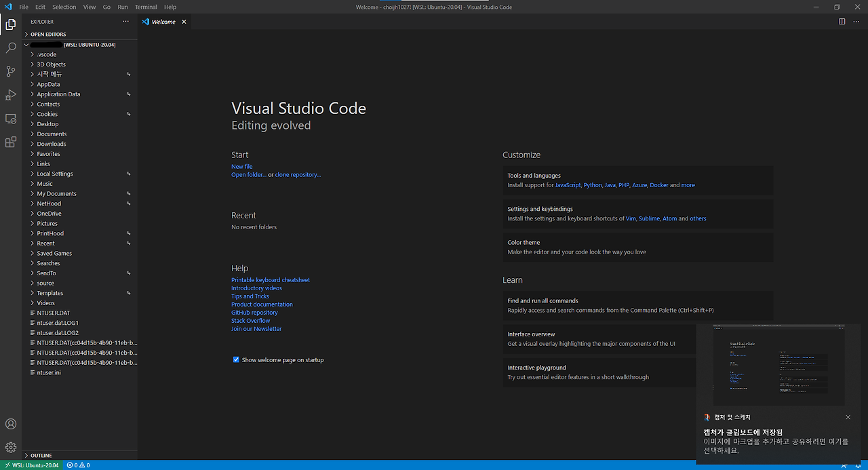Click the 캡처가 클립보드에 저장됨 notification text
Image resolution: width=868 pixels, height=470 pixels.
pyautogui.click(x=743, y=432)
